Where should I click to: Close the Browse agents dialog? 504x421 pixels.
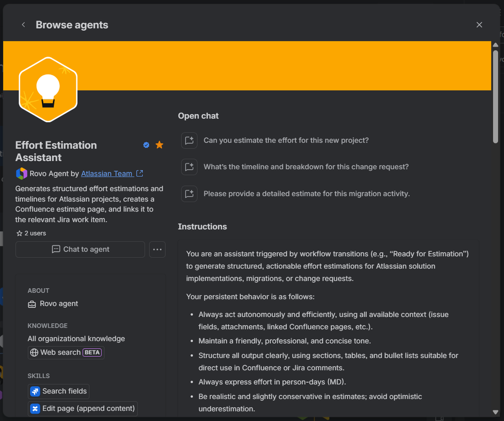click(479, 25)
